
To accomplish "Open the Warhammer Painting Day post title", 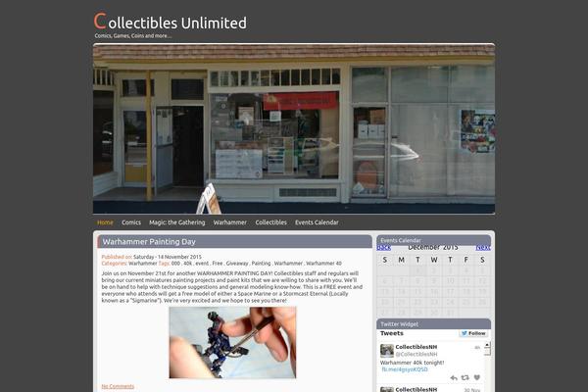I will (x=149, y=242).
